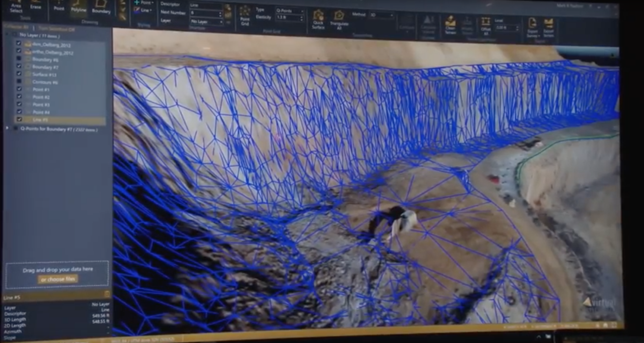This screenshot has width=644, height=343.
Task: Click the 'or choose files' button
Action: (x=58, y=279)
